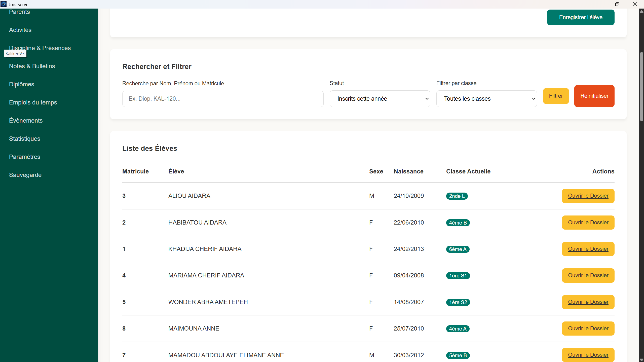Expand the Filtrer par classe dropdown
This screenshot has height=362, width=644.
(486, 99)
